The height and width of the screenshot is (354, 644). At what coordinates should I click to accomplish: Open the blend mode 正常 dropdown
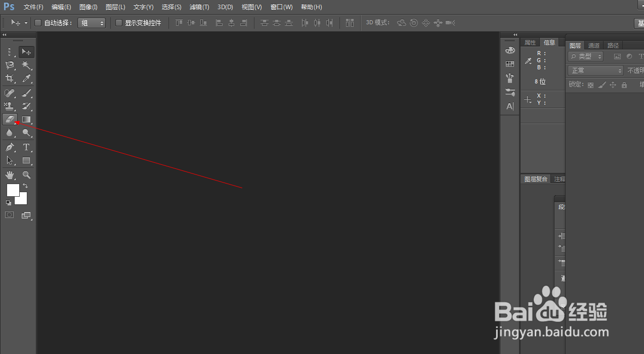[596, 71]
